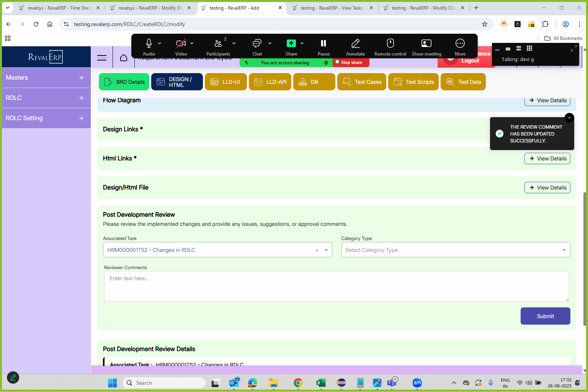Image resolution: width=588 pixels, height=392 pixels.
Task: Open the Zoom Chat panel
Action: (257, 44)
